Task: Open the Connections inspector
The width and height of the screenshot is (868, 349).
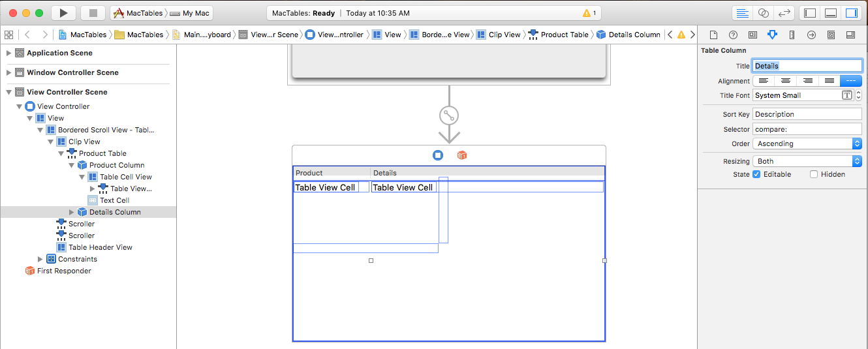Action: point(811,35)
